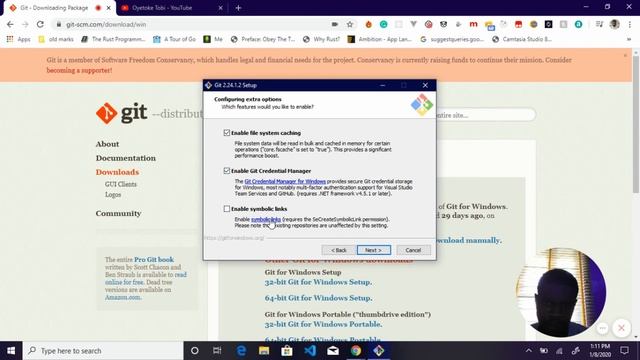Image resolution: width=640 pixels, height=360 pixels.
Task: Click Next button in Git Setup
Action: click(373, 250)
